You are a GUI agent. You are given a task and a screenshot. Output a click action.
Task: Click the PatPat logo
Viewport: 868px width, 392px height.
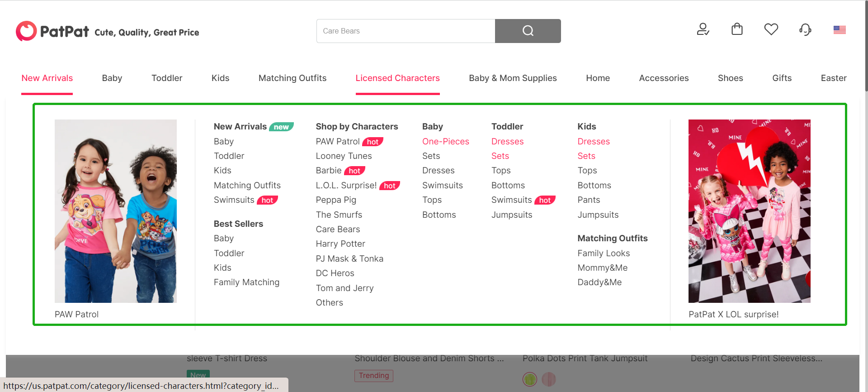(52, 31)
